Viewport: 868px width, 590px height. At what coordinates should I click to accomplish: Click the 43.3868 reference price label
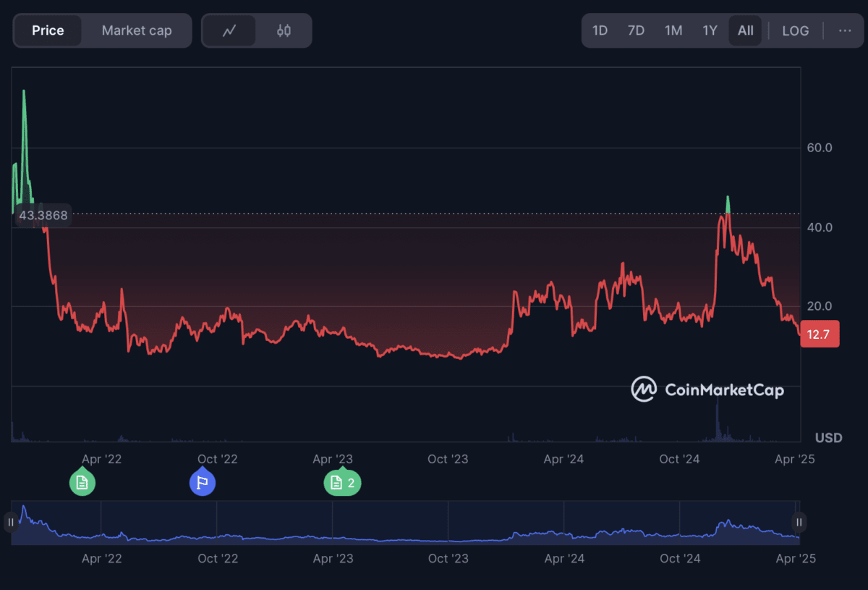click(x=43, y=215)
